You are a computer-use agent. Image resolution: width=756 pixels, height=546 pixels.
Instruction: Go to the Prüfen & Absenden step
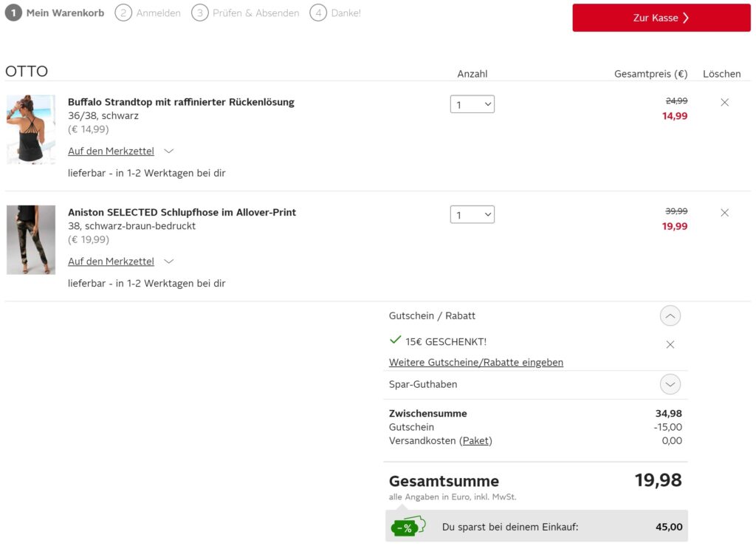coord(245,13)
